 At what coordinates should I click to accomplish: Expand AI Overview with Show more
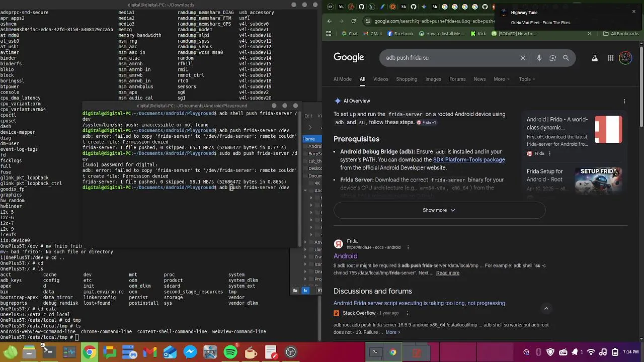tap(439, 210)
